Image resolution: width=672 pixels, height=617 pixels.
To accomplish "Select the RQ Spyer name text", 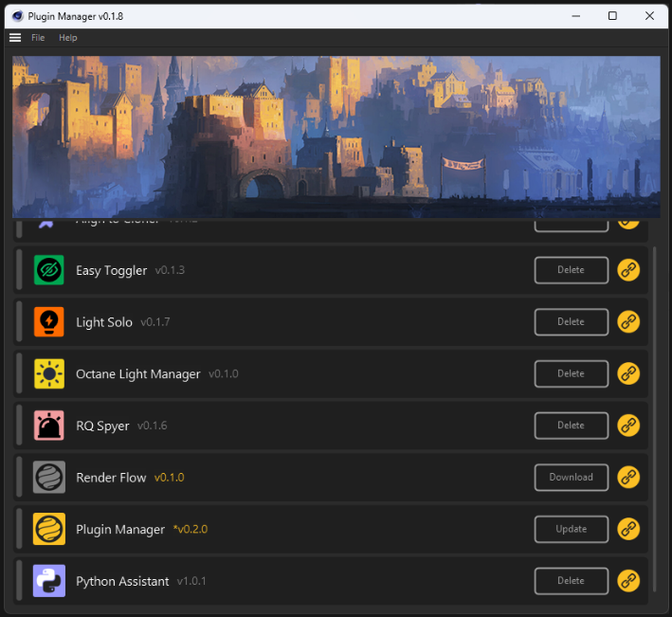I will pyautogui.click(x=102, y=426).
